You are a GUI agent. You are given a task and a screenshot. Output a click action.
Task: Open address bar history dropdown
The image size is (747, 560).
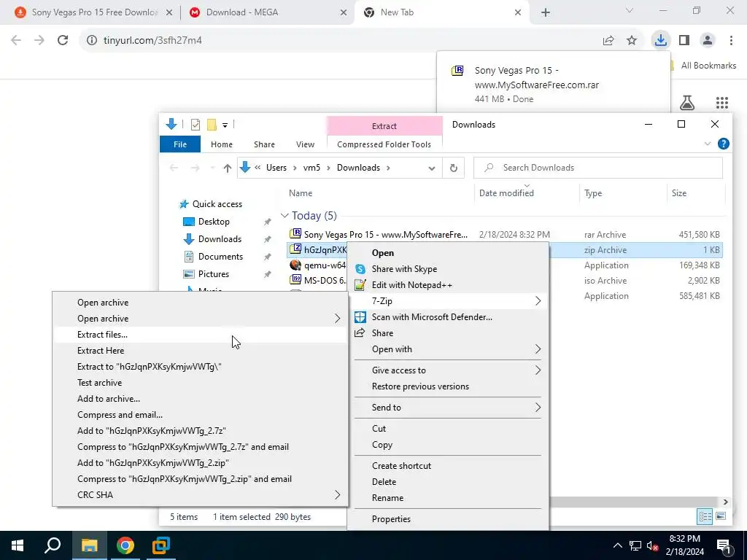pyautogui.click(x=432, y=168)
